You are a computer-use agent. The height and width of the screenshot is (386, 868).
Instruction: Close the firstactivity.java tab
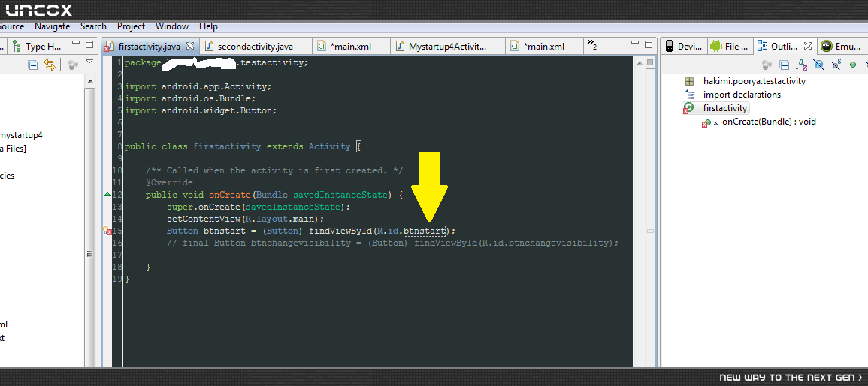tap(189, 45)
